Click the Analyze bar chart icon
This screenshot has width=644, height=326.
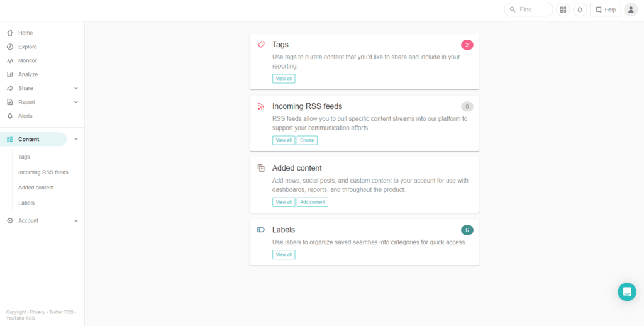coord(10,74)
